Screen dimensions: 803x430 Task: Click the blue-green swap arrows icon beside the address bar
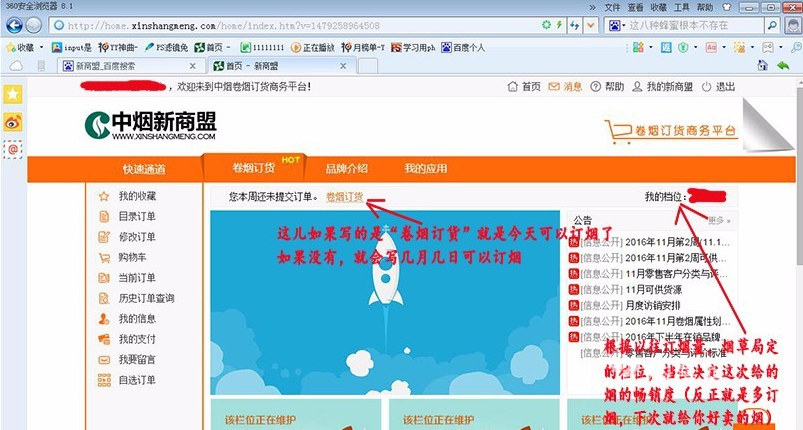575,25
